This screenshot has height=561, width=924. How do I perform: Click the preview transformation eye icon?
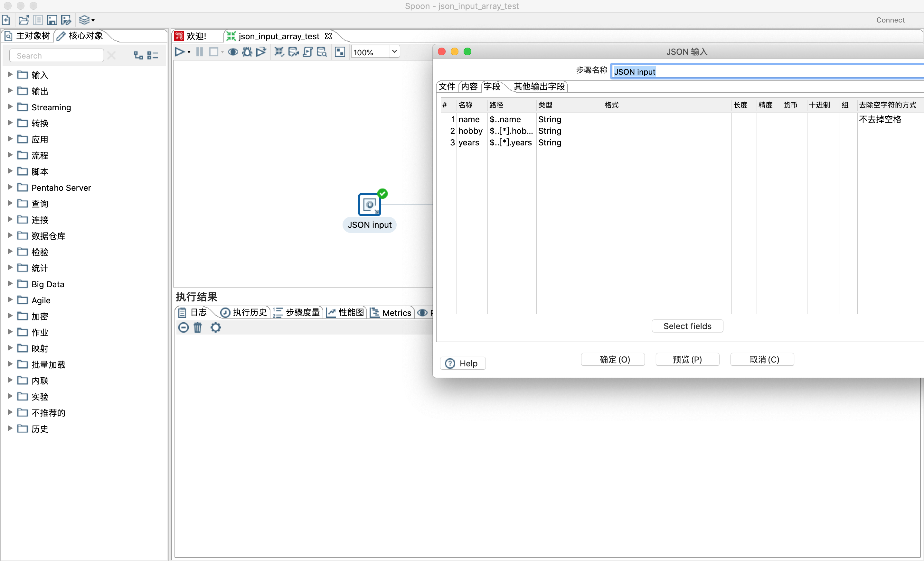pyautogui.click(x=233, y=52)
